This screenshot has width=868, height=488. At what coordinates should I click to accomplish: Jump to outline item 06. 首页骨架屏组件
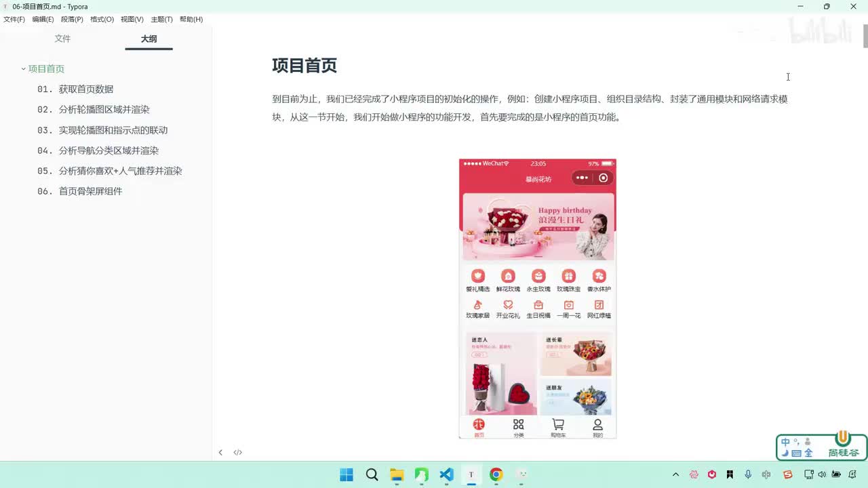80,191
